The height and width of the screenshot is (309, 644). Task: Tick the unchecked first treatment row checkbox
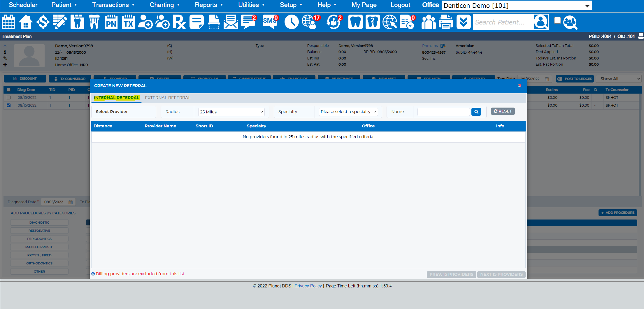click(x=9, y=98)
